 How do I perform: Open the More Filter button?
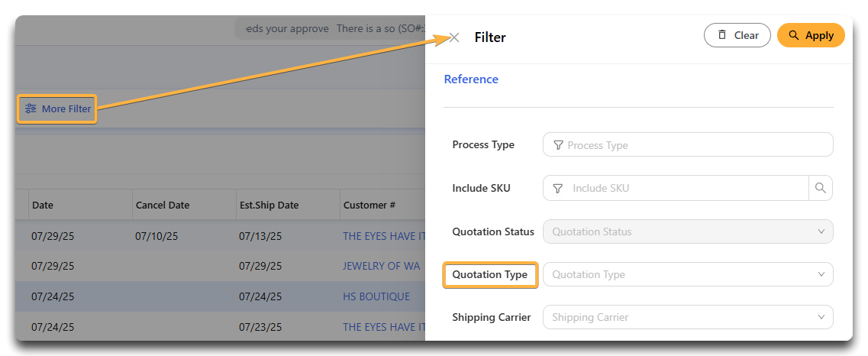pos(57,108)
